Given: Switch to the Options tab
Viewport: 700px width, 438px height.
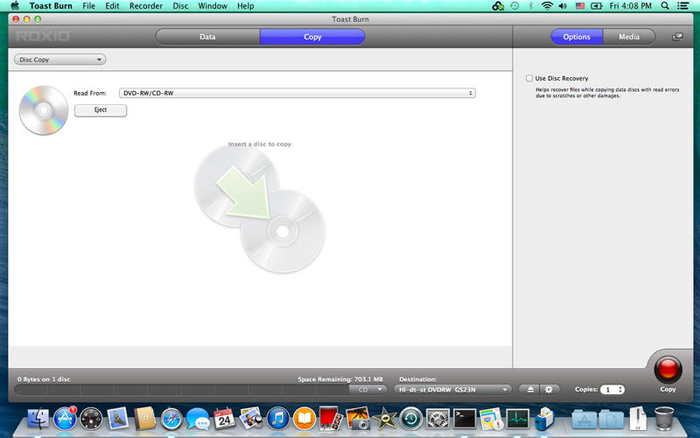Looking at the screenshot, I should tap(576, 37).
